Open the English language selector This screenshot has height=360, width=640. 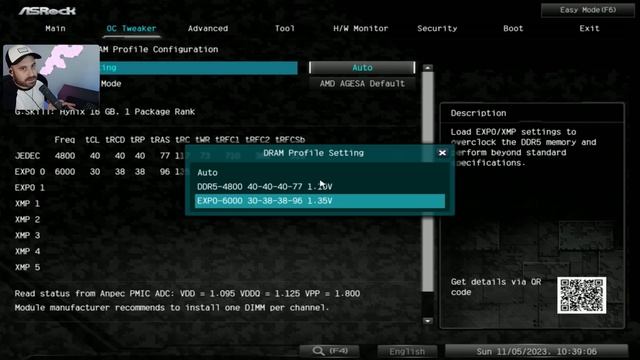pos(407,351)
